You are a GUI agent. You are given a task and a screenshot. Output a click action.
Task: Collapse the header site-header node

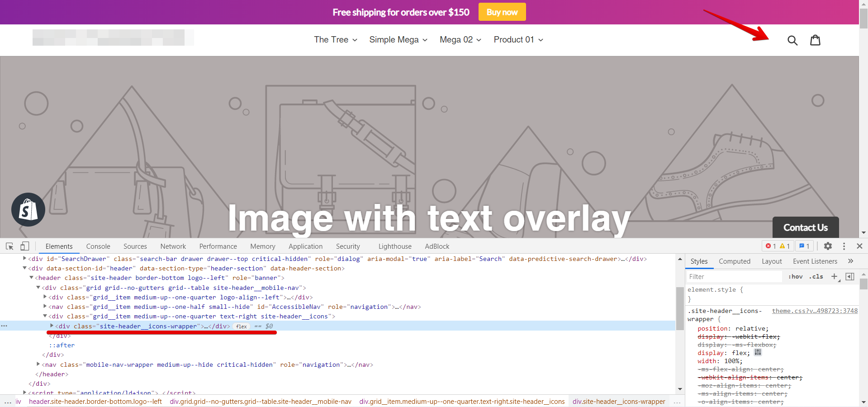point(31,278)
